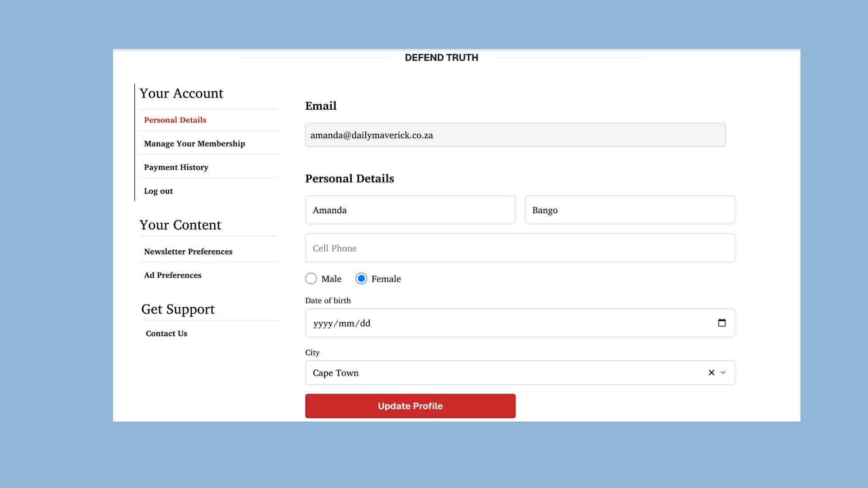Image resolution: width=868 pixels, height=488 pixels.
Task: Log out of the account
Action: [x=158, y=191]
